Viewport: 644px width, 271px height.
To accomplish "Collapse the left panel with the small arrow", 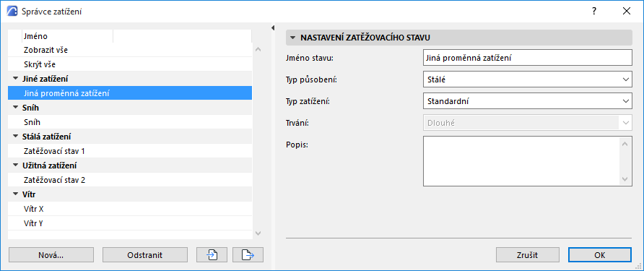I will point(272,28).
